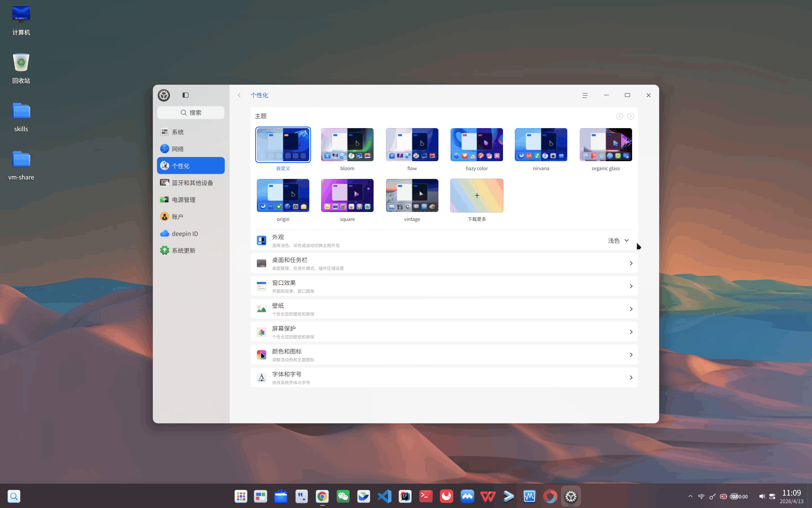Open 桌面和任务栏 settings row
Screen dimensions: 812x508
[444, 263]
